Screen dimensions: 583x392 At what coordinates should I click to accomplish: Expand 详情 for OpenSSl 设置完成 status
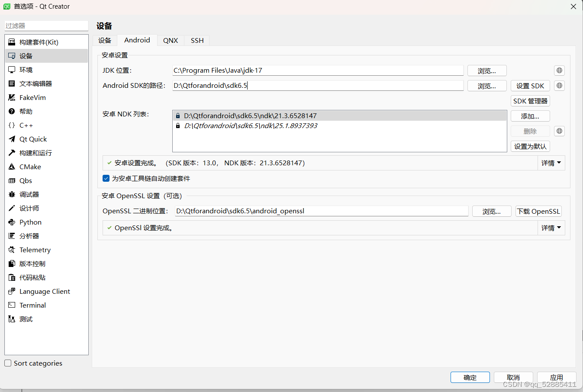(551, 228)
